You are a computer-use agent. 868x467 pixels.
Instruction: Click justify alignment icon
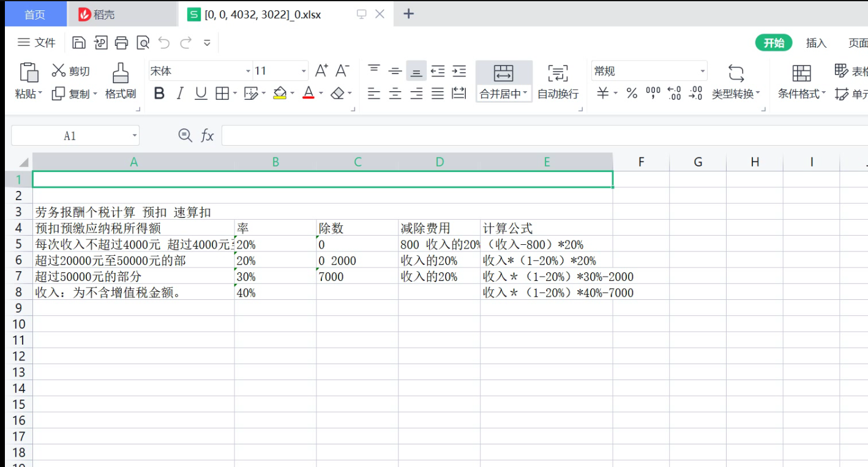point(438,94)
